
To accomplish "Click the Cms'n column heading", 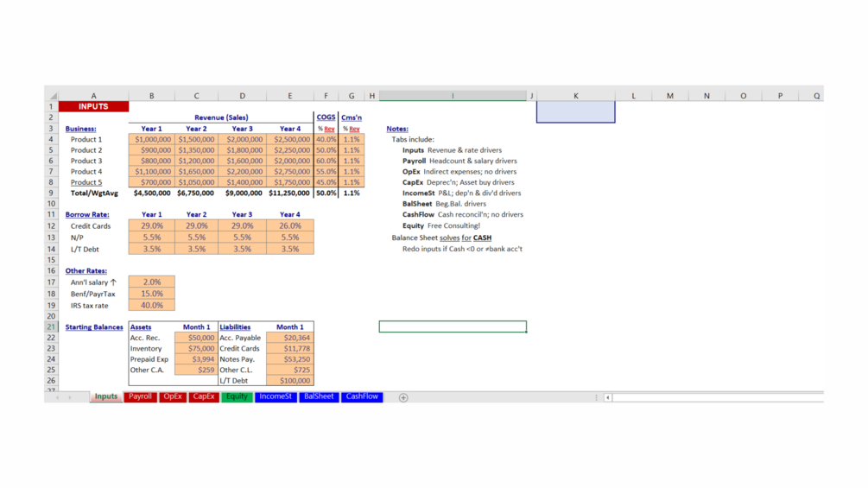I will (x=352, y=117).
